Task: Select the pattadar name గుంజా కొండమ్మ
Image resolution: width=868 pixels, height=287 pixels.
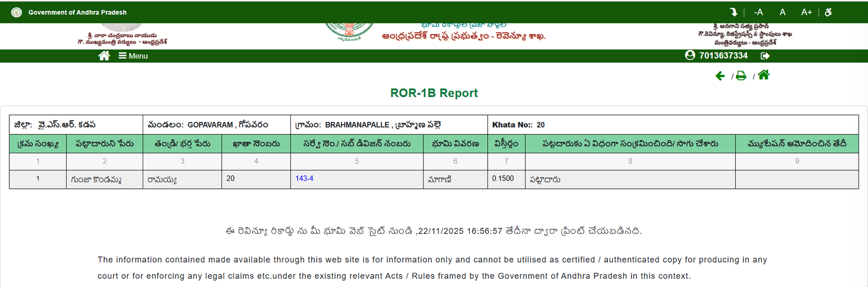Action: point(96,180)
